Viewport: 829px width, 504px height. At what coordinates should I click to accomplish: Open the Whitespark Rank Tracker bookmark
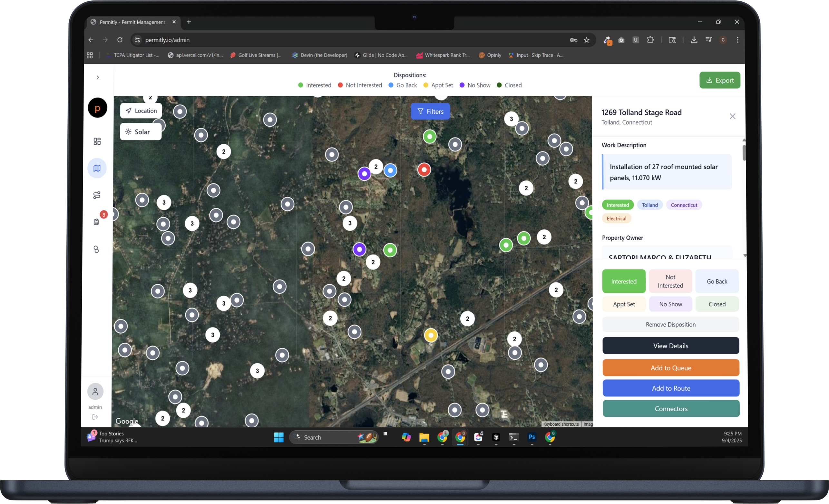click(443, 55)
